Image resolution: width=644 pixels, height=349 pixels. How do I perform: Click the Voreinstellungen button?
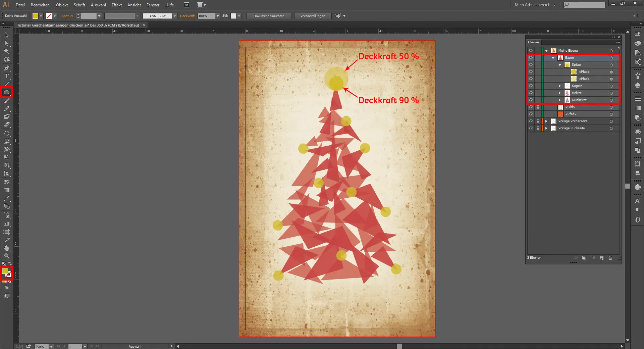pyautogui.click(x=313, y=16)
